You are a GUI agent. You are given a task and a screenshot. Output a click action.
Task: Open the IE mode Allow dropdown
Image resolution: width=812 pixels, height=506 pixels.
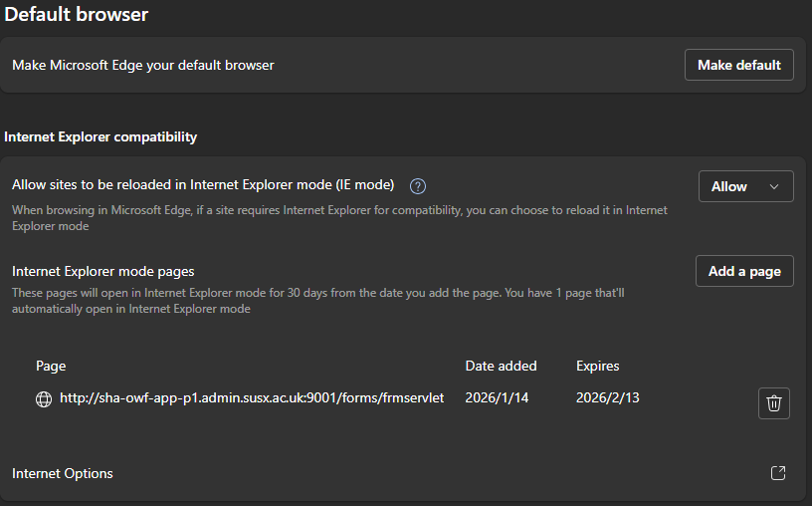pos(745,186)
